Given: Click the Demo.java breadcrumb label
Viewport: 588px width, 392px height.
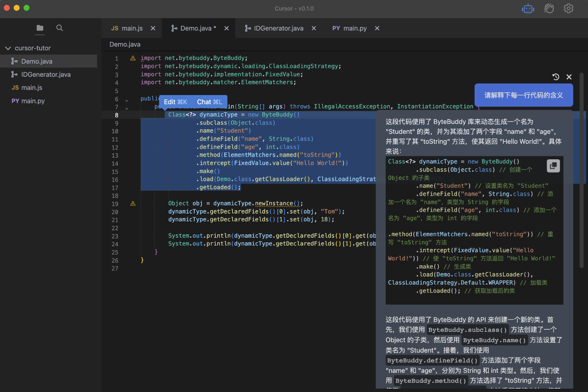Looking at the screenshot, I should point(125,44).
